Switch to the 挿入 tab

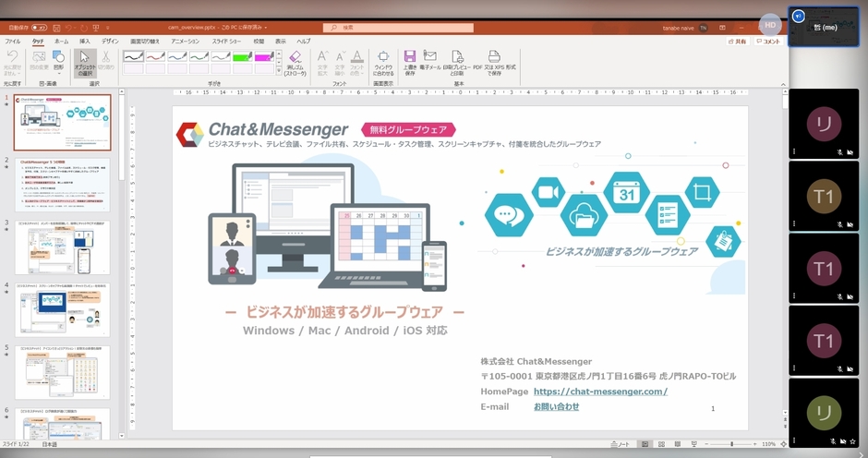click(85, 41)
